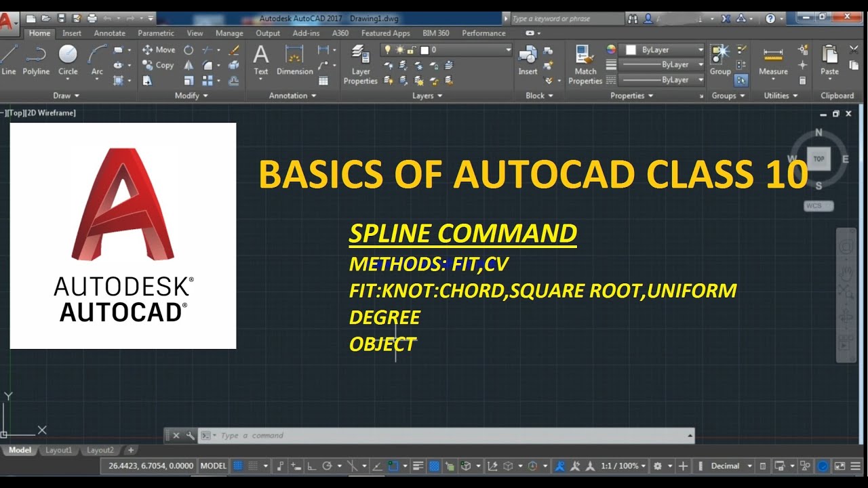Toggle snap mode in status bar
Image resolution: width=868 pixels, height=488 pixels.
pos(253,466)
